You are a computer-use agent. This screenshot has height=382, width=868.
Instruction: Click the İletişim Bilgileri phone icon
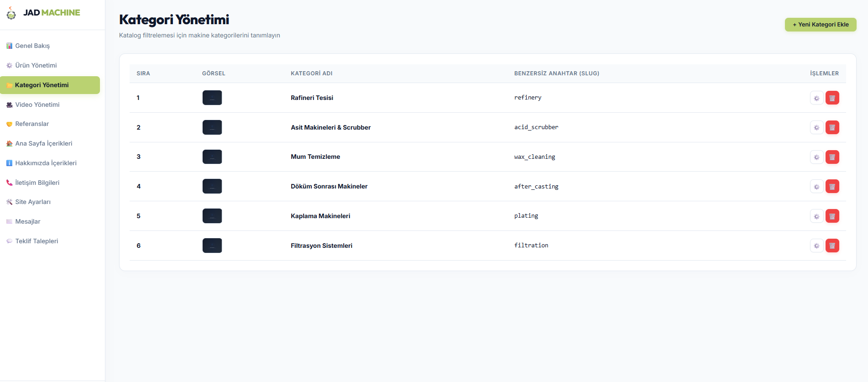tap(9, 183)
